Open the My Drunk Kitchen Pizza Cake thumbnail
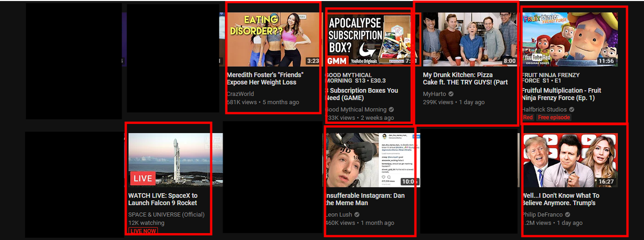 click(470, 39)
